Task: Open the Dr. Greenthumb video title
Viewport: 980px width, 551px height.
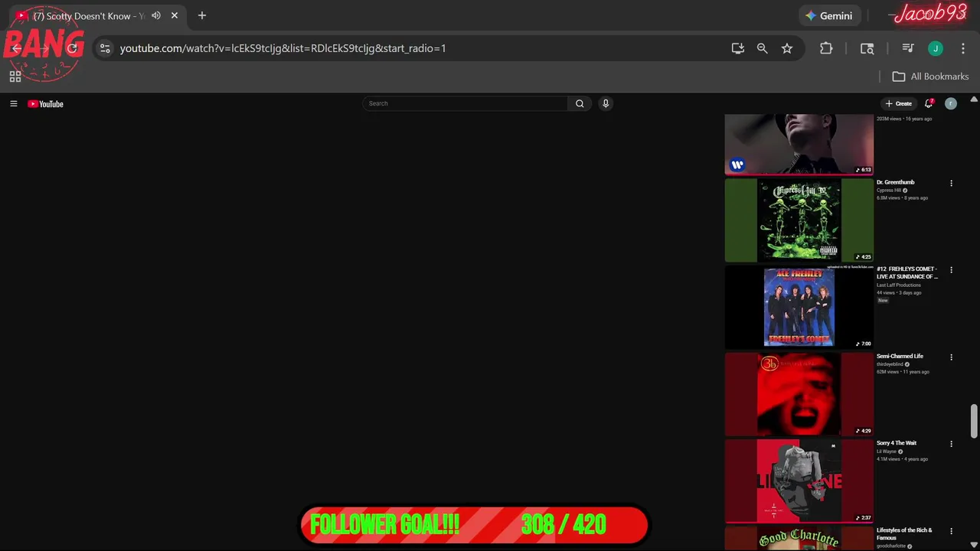Action: (895, 182)
